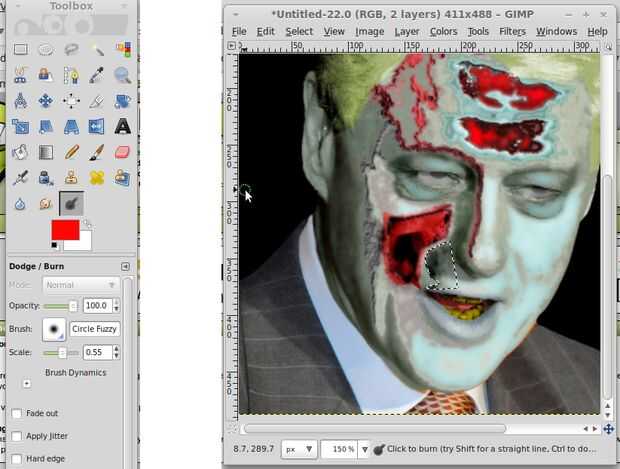Click the active Dodge/Burn tool icon
This screenshot has height=469, width=620.
click(72, 204)
